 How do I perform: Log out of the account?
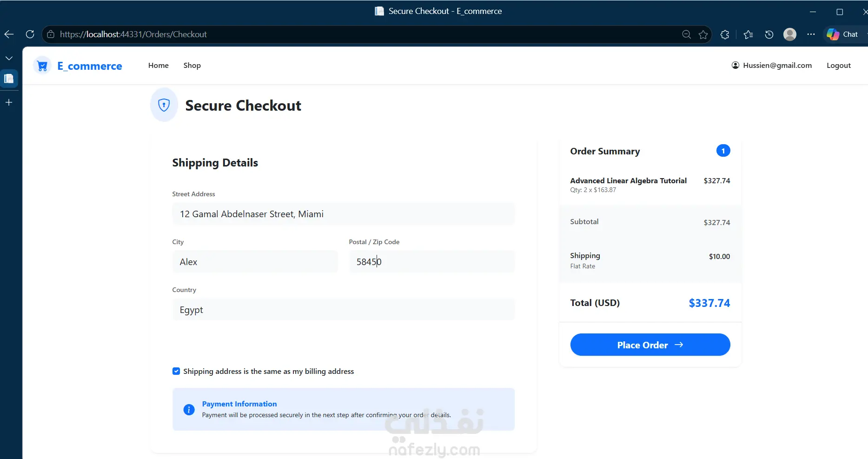pos(839,66)
